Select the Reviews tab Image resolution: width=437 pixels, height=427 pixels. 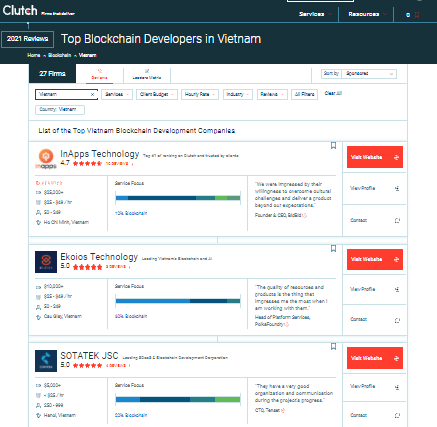(x=99, y=74)
